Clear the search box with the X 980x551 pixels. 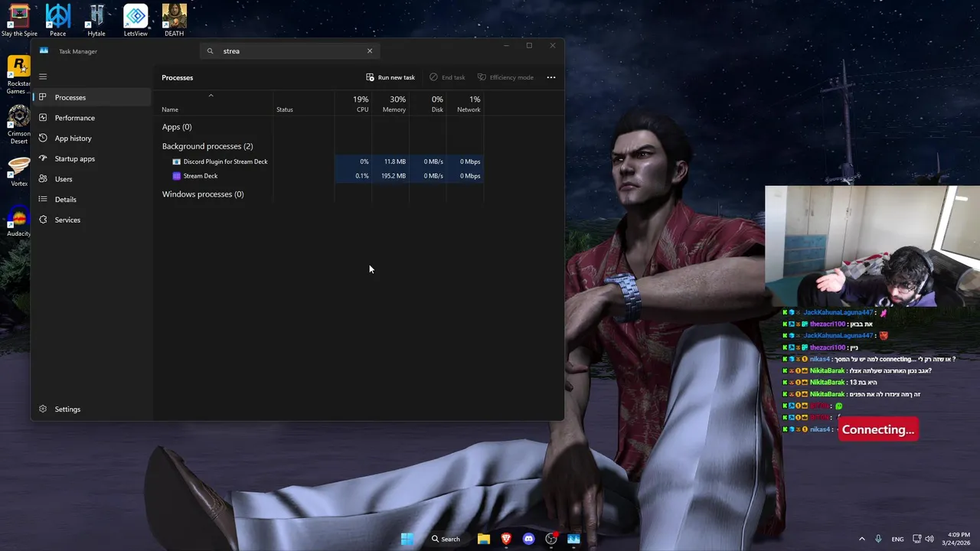[370, 51]
